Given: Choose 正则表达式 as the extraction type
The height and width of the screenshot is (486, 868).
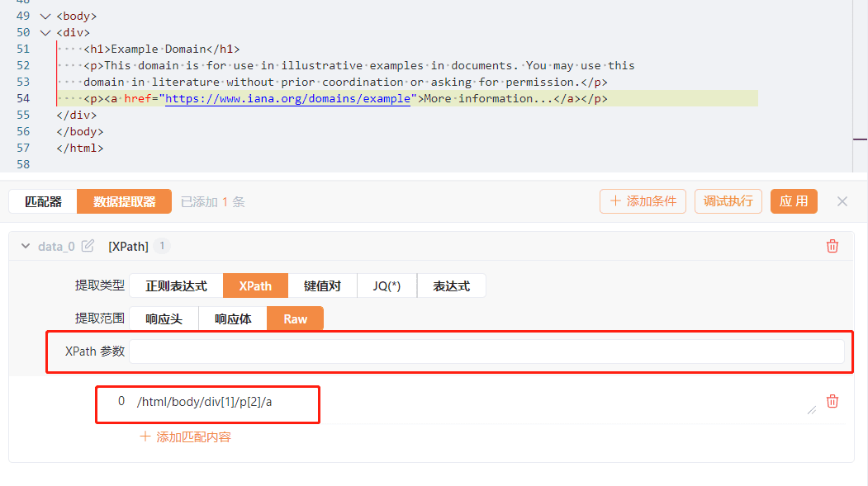Looking at the screenshot, I should click(x=176, y=285).
